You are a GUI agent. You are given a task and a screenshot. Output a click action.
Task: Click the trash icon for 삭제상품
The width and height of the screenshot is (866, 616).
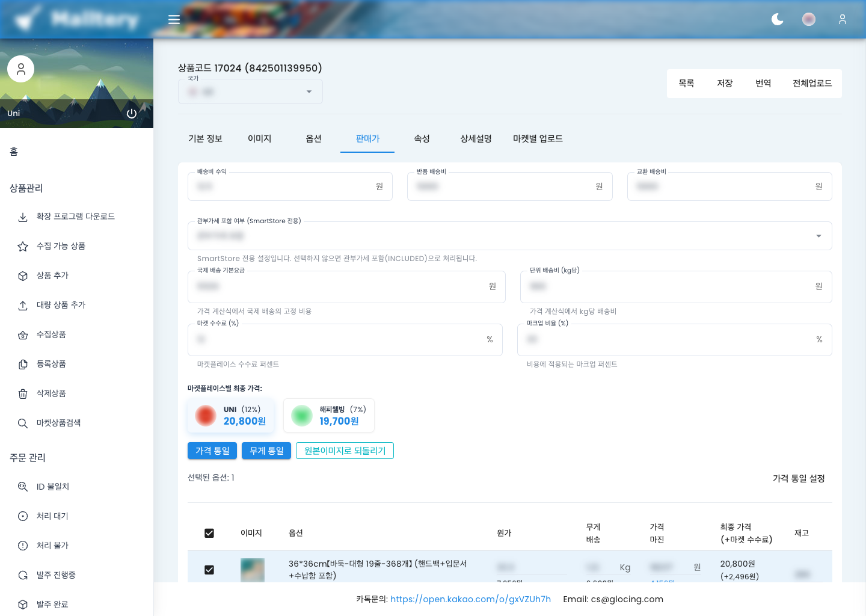[23, 394]
